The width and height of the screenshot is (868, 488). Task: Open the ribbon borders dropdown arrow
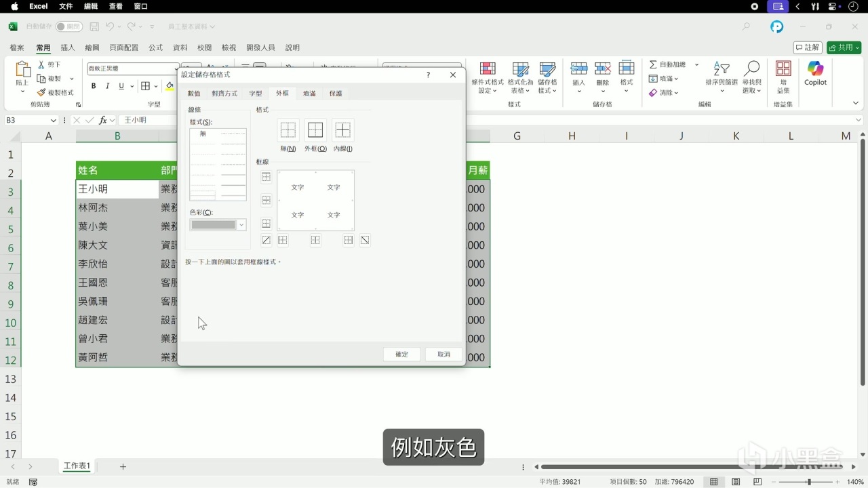pyautogui.click(x=155, y=86)
